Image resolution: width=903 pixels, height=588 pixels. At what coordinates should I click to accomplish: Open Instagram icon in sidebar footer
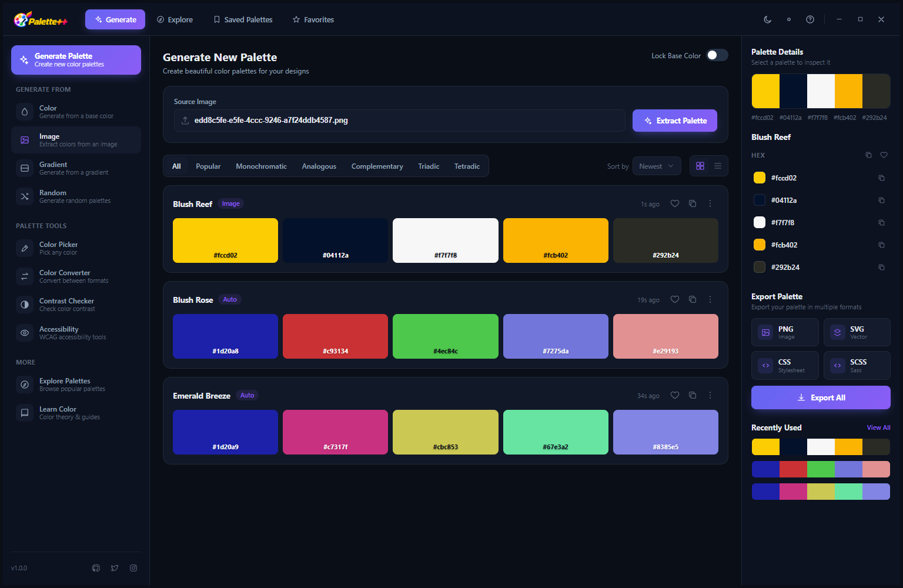(133, 568)
